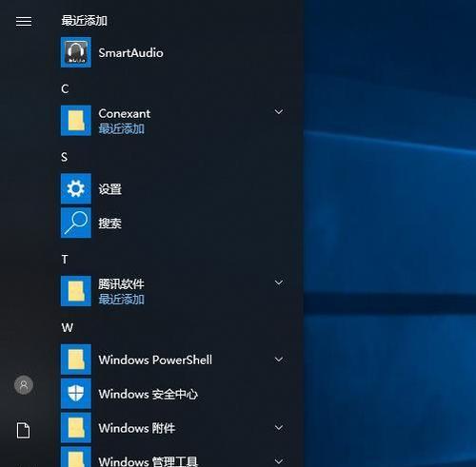Open the 搜索 magnifier icon

click(76, 223)
